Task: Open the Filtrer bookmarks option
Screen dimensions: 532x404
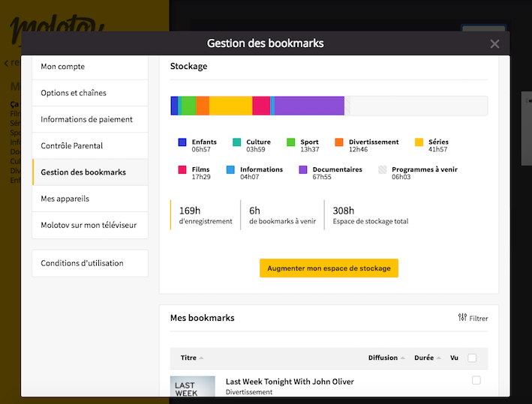Action: [473, 318]
